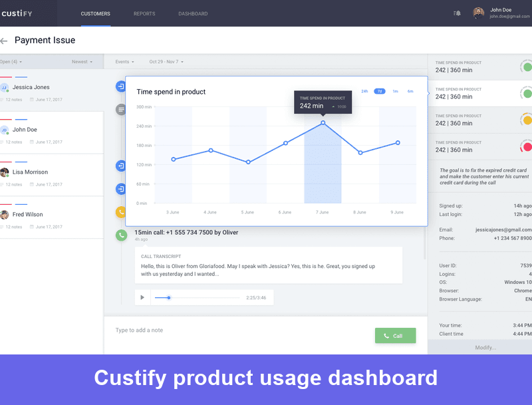Click the green phone icon for Oliver's call

pyautogui.click(x=122, y=235)
